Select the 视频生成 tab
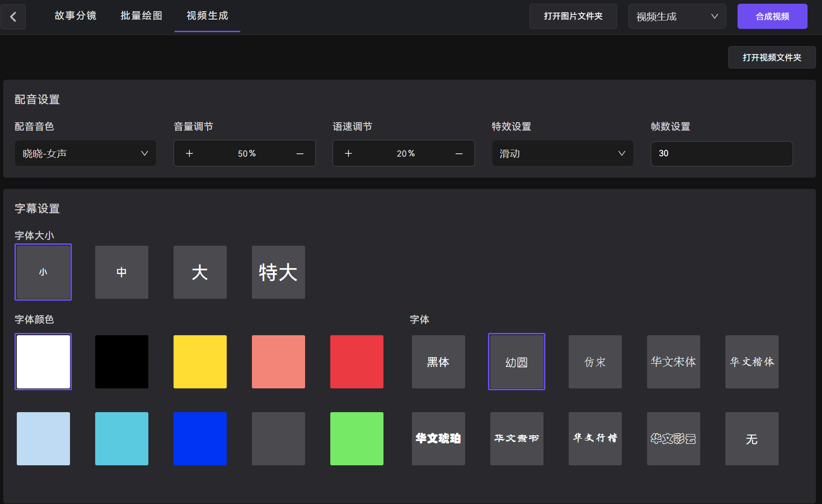This screenshot has width=822, height=504. tap(207, 16)
